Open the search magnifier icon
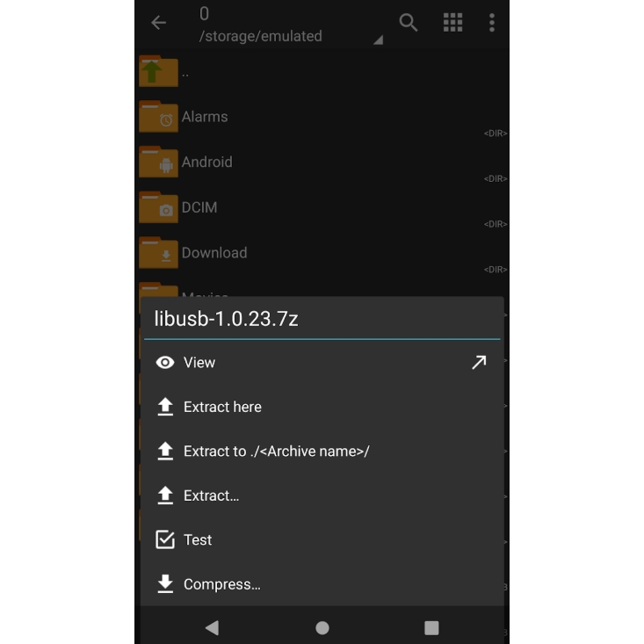The image size is (644, 644). point(409,23)
